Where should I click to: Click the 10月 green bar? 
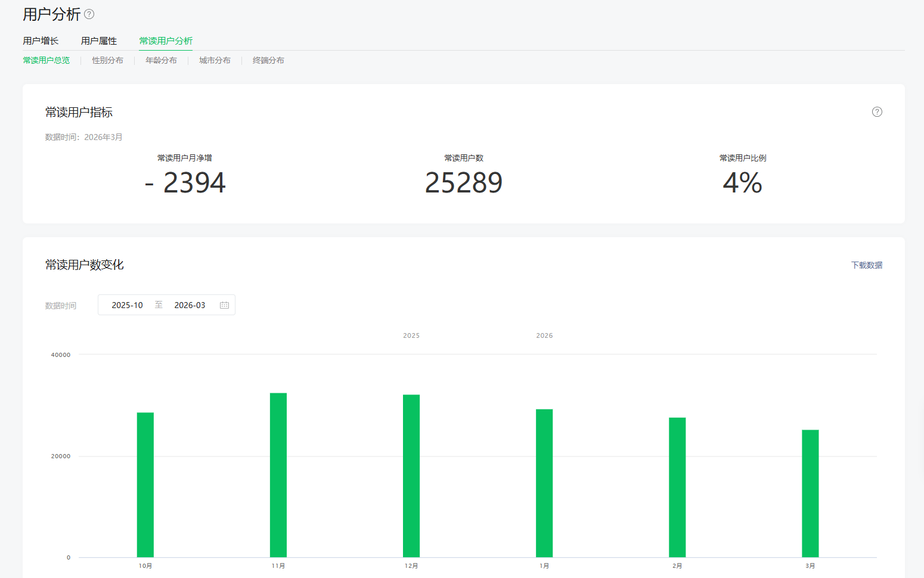pos(145,484)
